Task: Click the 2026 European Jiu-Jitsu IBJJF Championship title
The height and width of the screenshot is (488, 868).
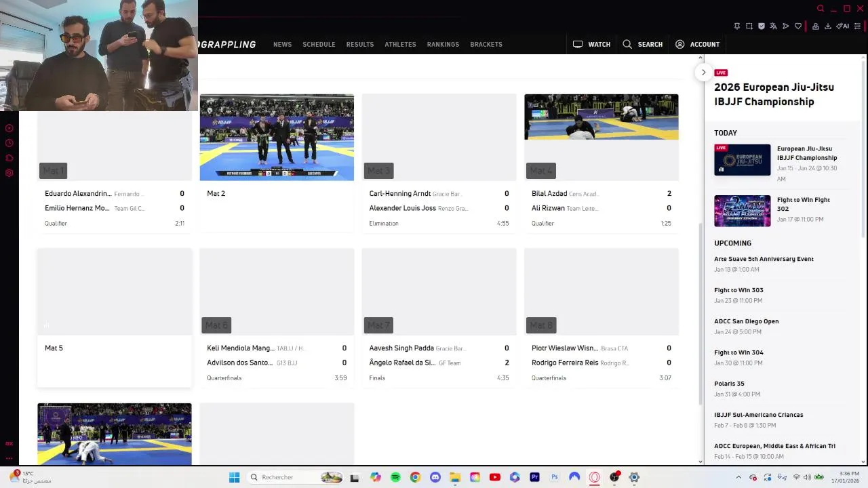Action: 774,94
